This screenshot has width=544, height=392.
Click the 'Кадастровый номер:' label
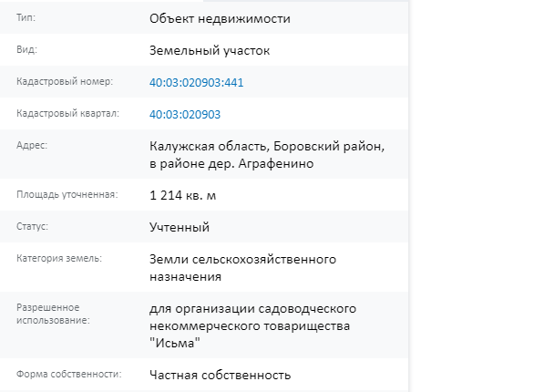point(65,82)
